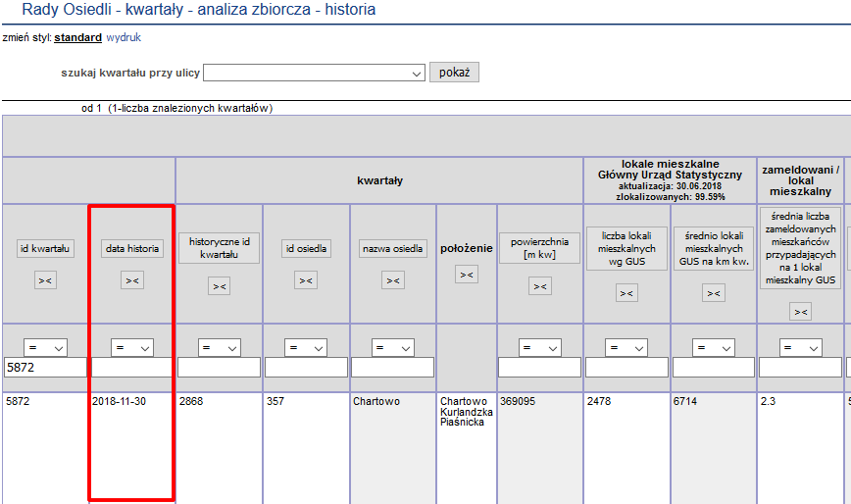Image resolution: width=851 pixels, height=504 pixels.
Task: Click the >< icon under liczba lokali mieszkalnych
Action: coord(626,292)
